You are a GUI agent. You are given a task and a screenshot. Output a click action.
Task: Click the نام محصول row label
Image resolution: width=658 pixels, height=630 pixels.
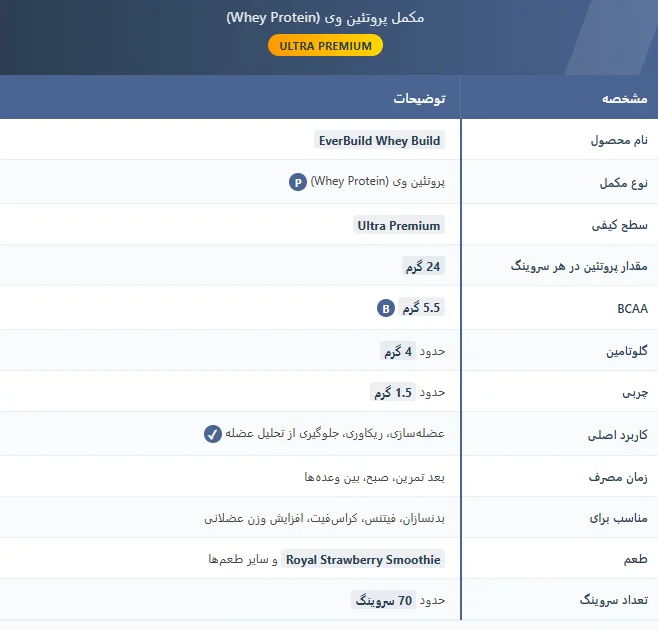(x=619, y=140)
